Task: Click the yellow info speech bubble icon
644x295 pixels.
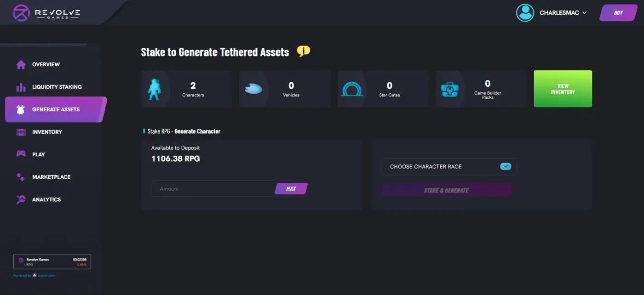Action: tap(303, 51)
